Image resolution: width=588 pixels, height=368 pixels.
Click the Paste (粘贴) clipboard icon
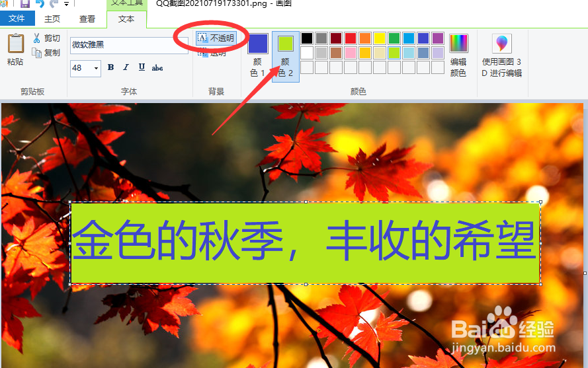coord(15,44)
